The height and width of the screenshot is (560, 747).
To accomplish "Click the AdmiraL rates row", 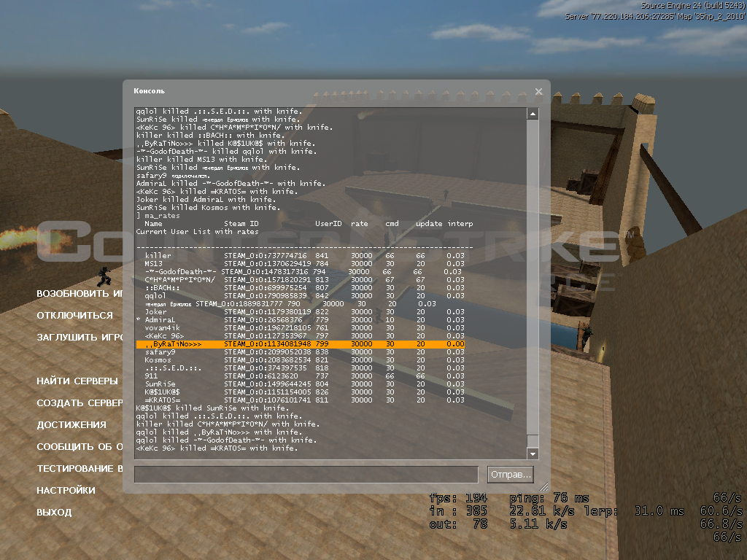I will [300, 320].
